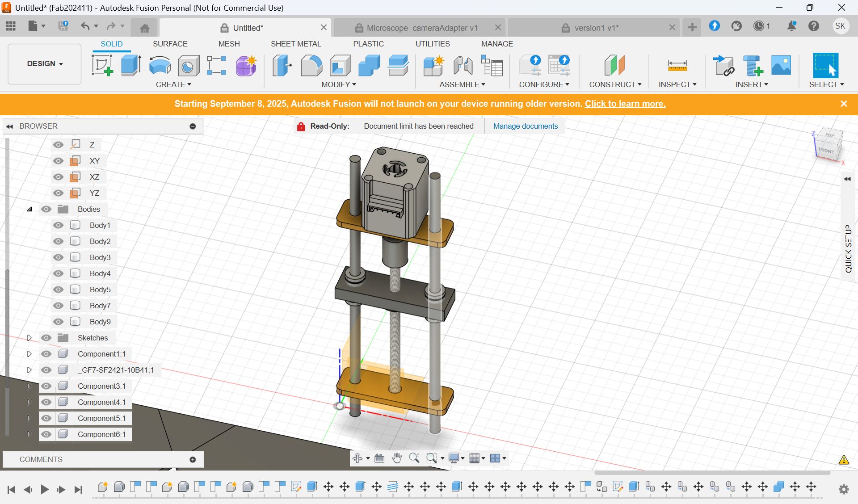Viewport: 858px width, 504px height.
Task: Select the Revolve tool
Action: point(160,65)
